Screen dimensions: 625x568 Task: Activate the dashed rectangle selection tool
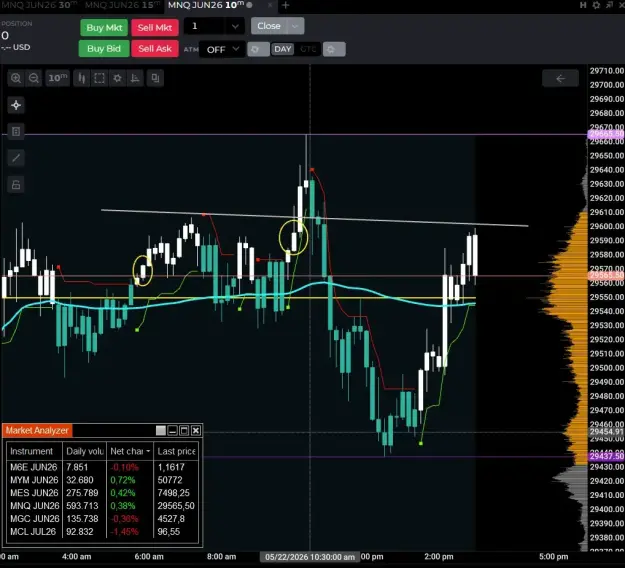pos(99,78)
